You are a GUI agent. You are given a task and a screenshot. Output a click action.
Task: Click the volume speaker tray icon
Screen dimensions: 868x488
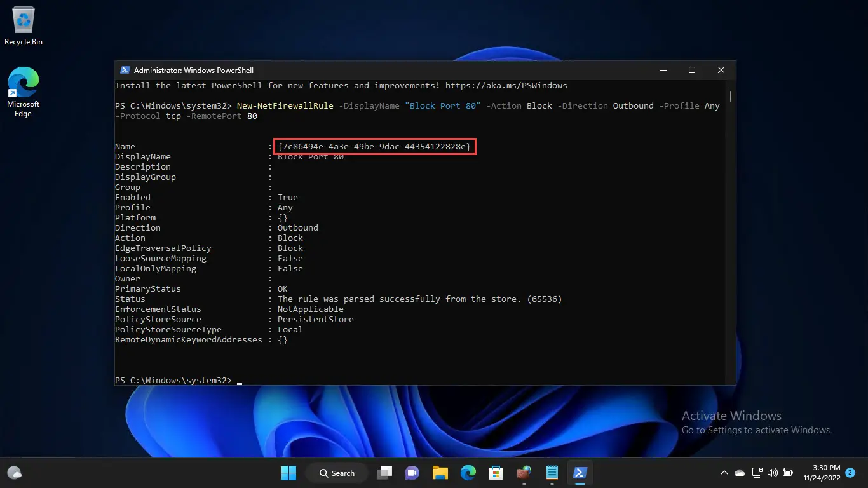pos(773,473)
